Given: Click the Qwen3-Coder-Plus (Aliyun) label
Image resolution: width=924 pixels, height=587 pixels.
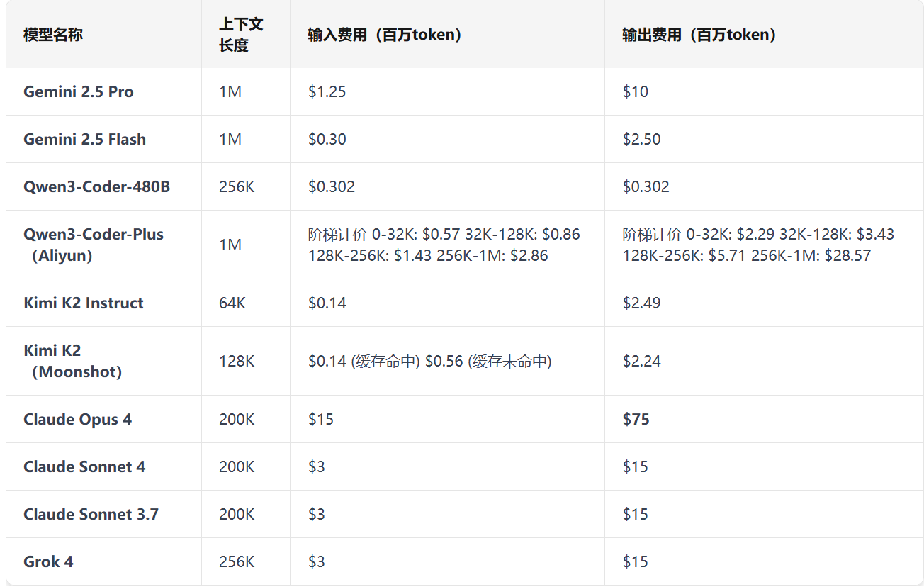Looking at the screenshot, I should (93, 244).
